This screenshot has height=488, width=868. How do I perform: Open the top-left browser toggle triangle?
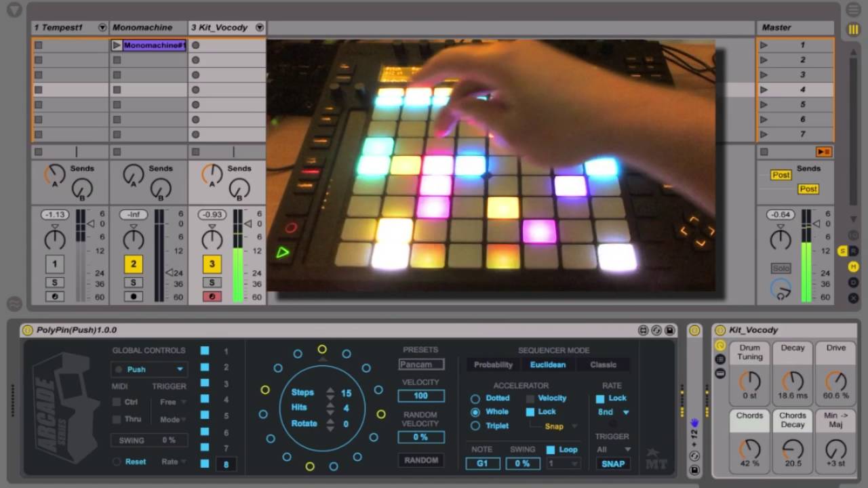point(14,10)
